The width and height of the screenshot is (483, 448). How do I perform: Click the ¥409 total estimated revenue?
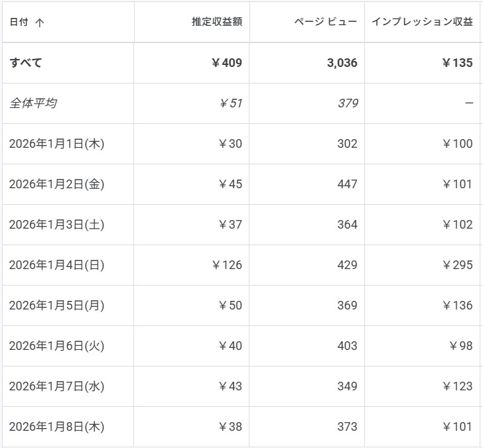pyautogui.click(x=227, y=63)
